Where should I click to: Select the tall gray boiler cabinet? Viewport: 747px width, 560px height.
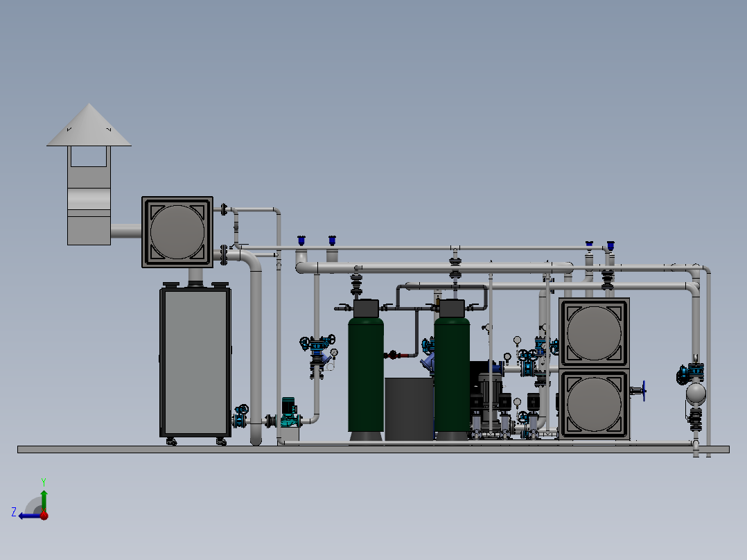(x=195, y=362)
